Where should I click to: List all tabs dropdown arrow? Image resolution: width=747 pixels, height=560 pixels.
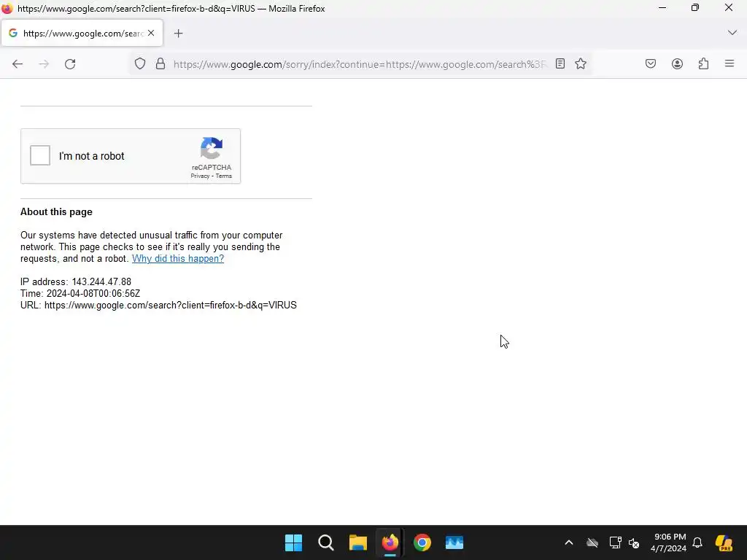click(x=732, y=33)
